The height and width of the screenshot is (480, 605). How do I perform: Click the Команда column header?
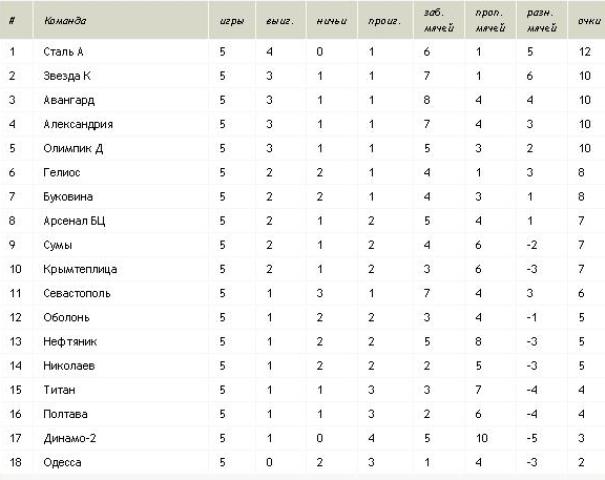65,20
